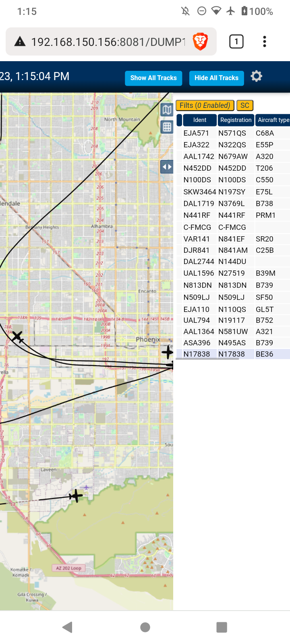The height and width of the screenshot is (644, 290).
Task: Open the browser three-dot menu
Action: pyautogui.click(x=265, y=41)
